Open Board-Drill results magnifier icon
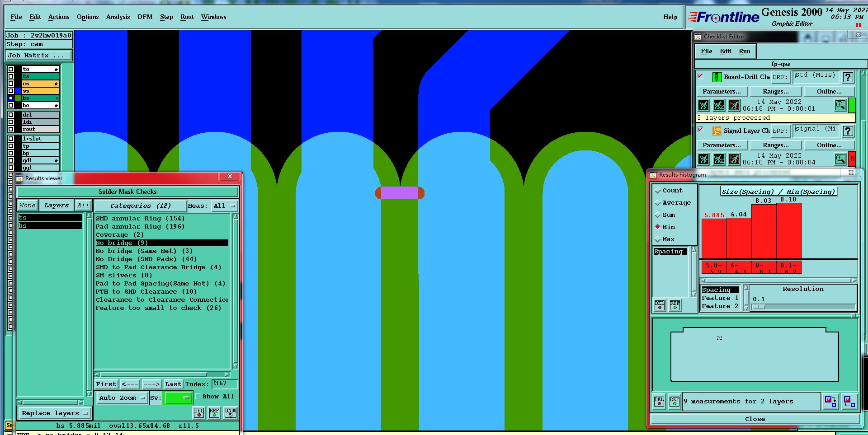 840,105
